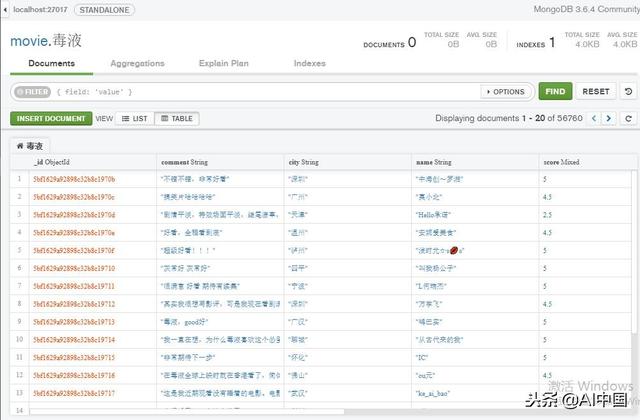Go to the previous page of documents
Screen dimensions: 640x420
(x=594, y=118)
